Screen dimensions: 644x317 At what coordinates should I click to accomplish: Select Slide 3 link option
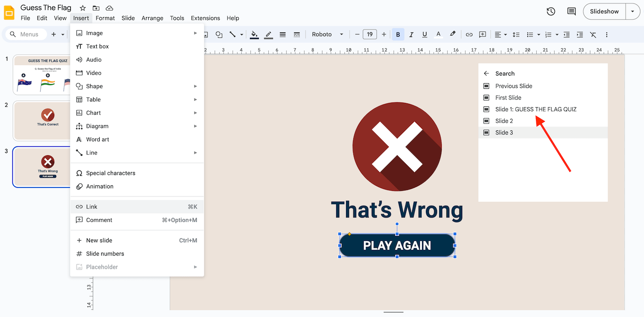[x=543, y=133]
